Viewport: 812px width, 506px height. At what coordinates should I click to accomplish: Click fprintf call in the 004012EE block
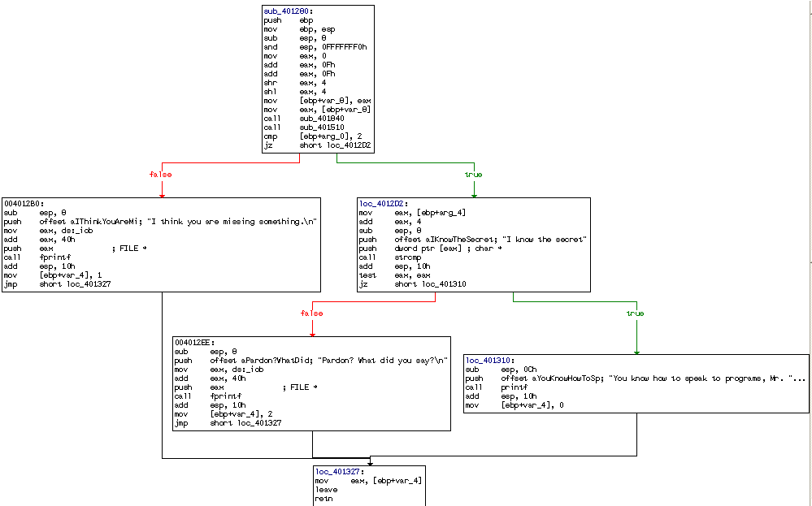(208, 396)
